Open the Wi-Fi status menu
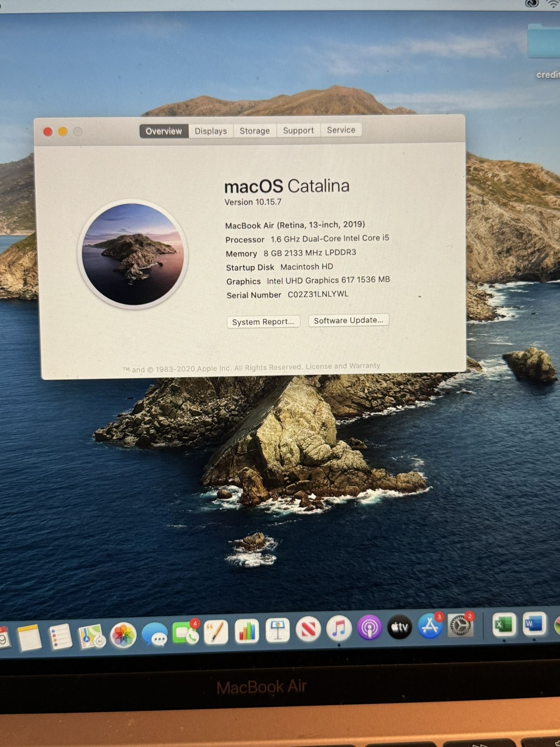Screen dimensions: 560x747 tap(553, 4)
